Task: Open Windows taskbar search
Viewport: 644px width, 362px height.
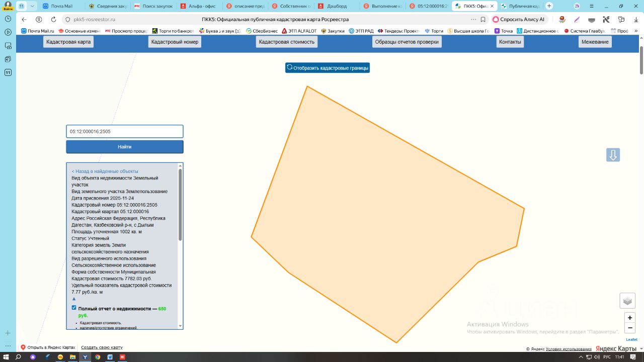Action: (19, 357)
